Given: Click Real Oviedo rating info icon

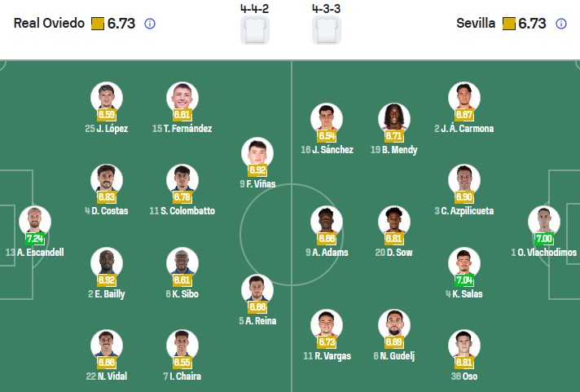Looking at the screenshot, I should point(150,24).
